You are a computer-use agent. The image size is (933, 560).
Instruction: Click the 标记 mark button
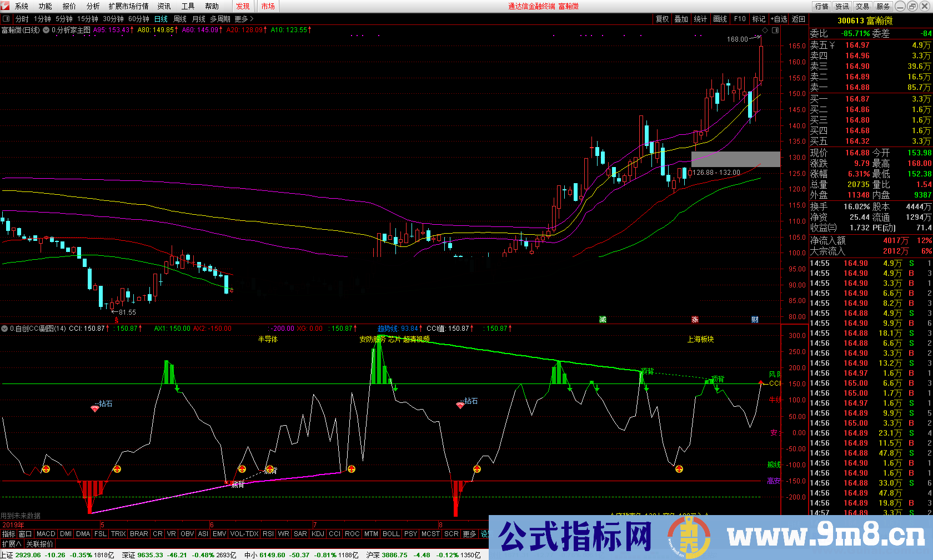759,19
